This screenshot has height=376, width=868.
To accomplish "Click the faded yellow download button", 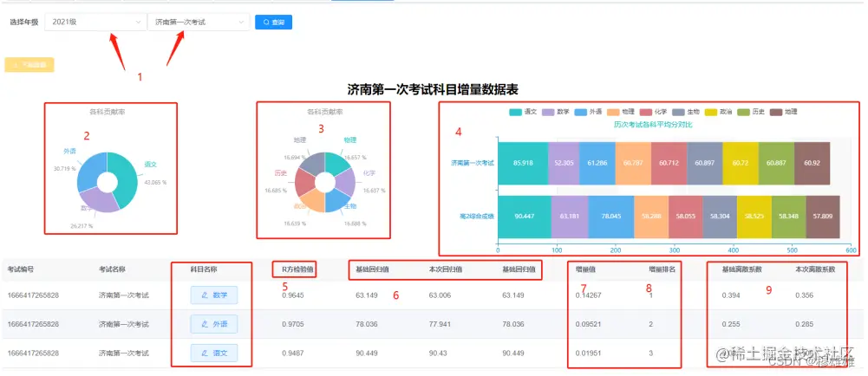I will pos(29,65).
